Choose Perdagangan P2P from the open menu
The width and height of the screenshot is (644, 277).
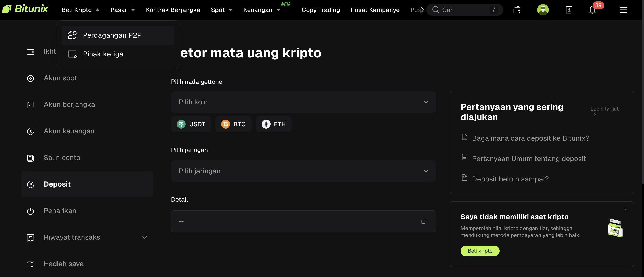(112, 35)
